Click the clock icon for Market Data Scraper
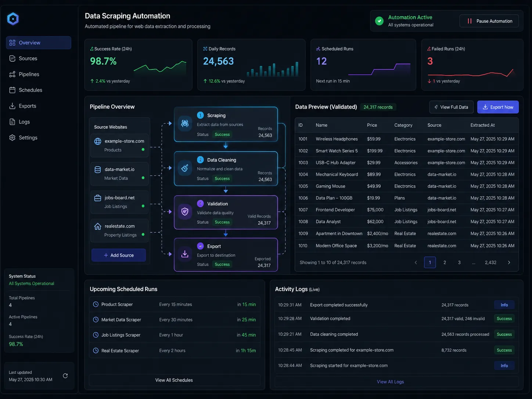The image size is (532, 399). pos(96,320)
